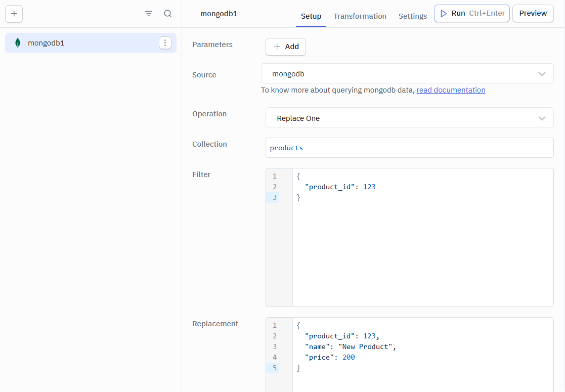Viewport: 565px width, 392px height.
Task: Expand the Source mongodb dropdown
Action: (x=400, y=74)
